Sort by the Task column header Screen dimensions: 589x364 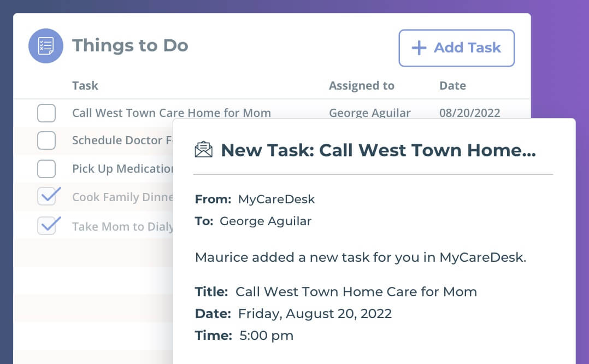click(85, 85)
